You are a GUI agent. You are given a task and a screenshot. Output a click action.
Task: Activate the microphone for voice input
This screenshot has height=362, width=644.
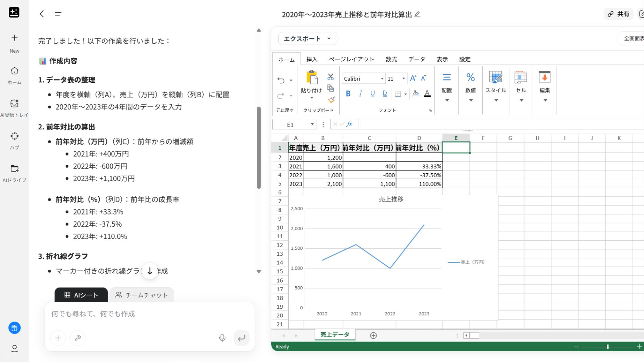(x=222, y=338)
